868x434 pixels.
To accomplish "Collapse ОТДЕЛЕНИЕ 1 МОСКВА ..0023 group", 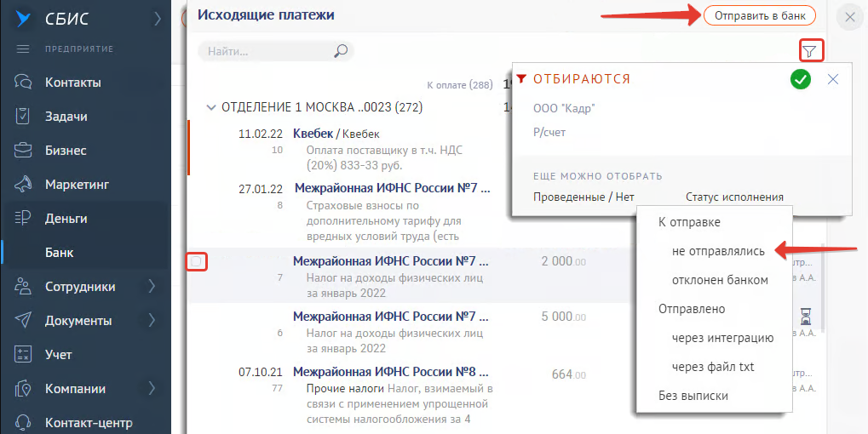I will click(x=210, y=108).
